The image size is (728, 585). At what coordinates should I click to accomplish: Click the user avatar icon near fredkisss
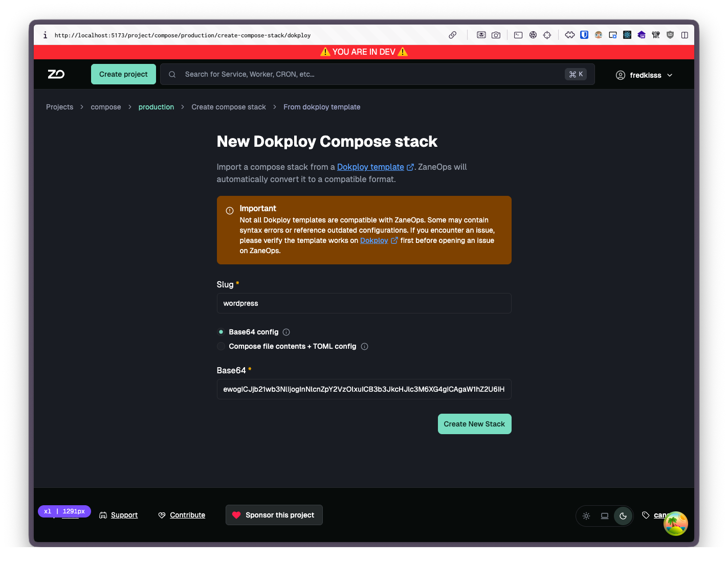(x=621, y=75)
